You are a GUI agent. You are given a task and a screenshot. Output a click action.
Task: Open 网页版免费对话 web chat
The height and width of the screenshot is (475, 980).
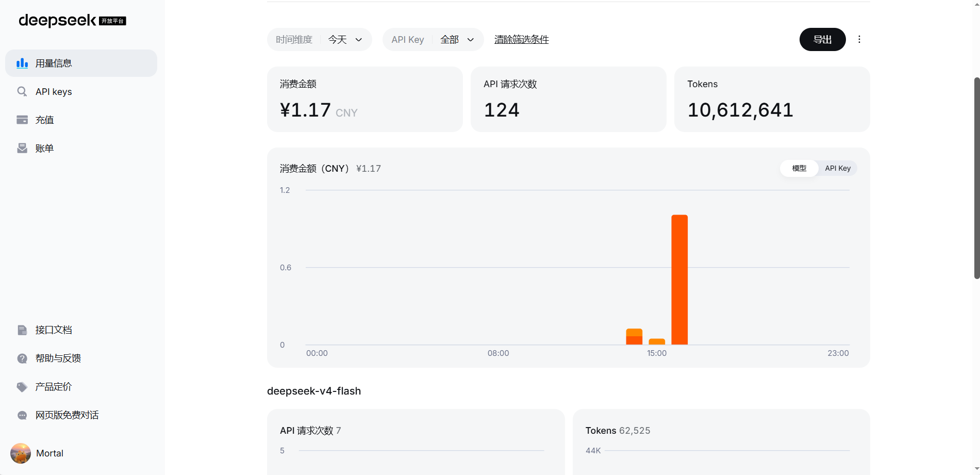point(81,415)
